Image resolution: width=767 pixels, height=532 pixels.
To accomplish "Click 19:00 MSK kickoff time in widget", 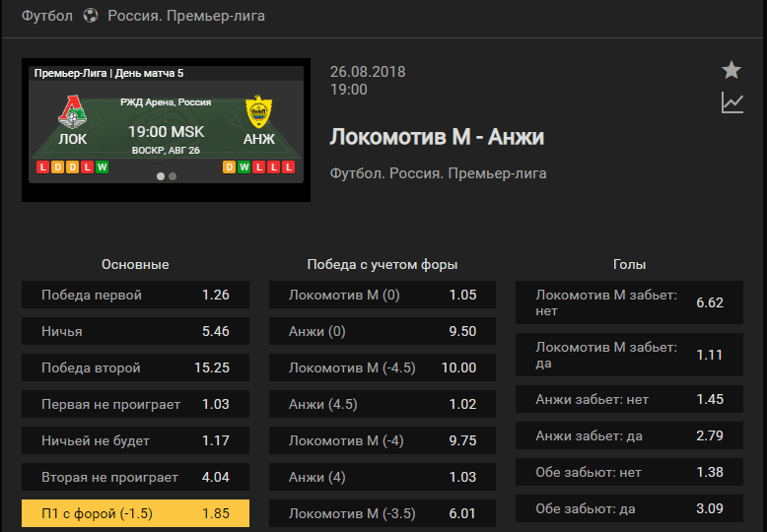I will tap(167, 132).
